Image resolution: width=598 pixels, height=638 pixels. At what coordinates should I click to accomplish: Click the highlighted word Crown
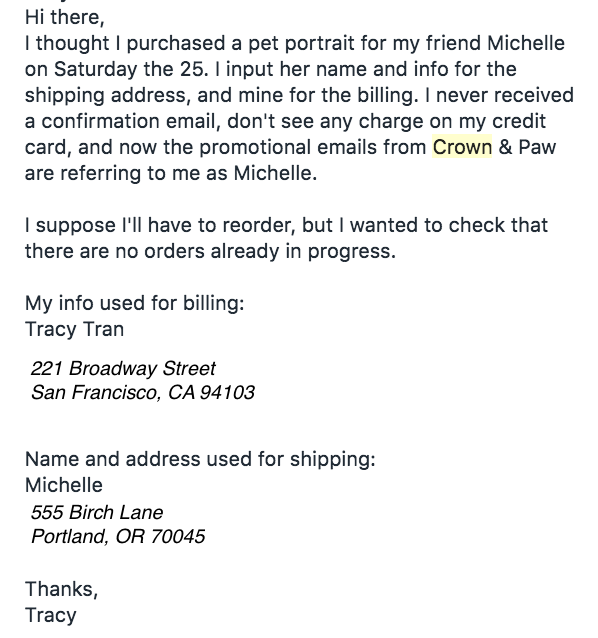[x=462, y=147]
